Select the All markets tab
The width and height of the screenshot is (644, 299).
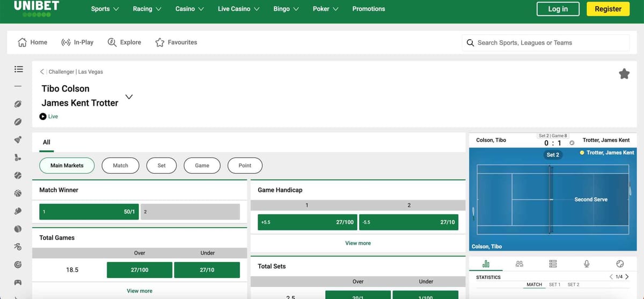coord(47,142)
